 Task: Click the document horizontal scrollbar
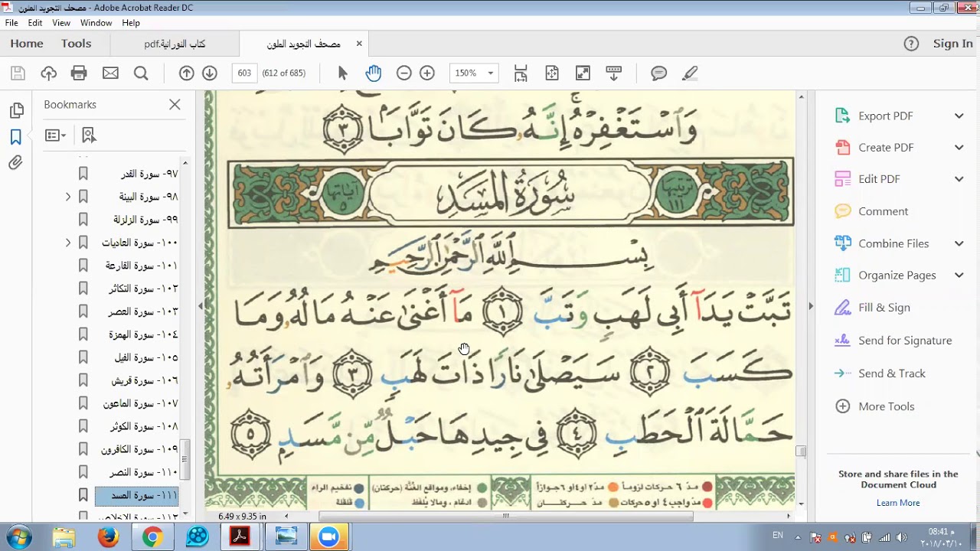[505, 517]
